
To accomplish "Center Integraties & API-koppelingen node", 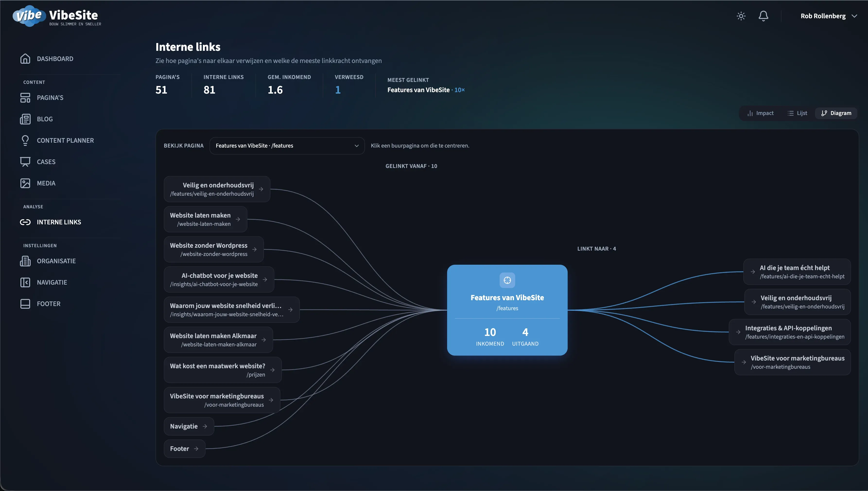I will tap(790, 332).
